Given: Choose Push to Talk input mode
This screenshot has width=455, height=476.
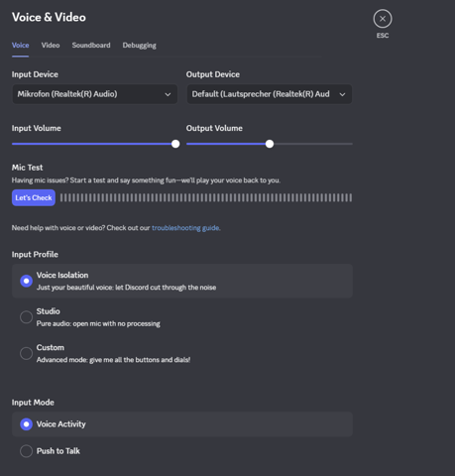Looking at the screenshot, I should tap(182, 451).
